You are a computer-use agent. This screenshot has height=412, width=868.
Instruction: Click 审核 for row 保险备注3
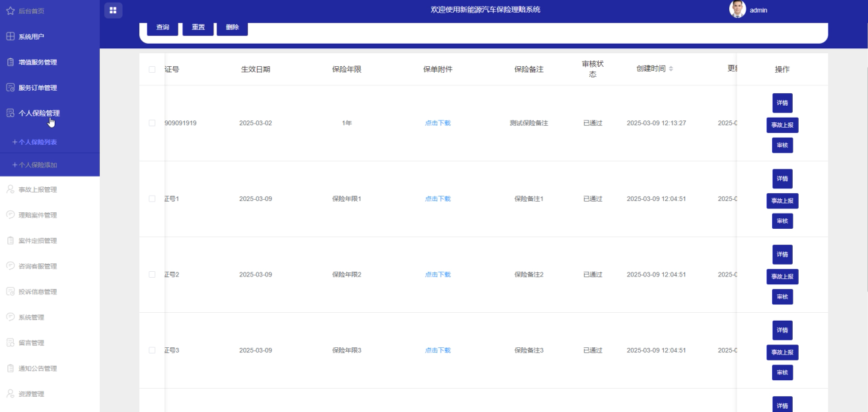tap(782, 372)
